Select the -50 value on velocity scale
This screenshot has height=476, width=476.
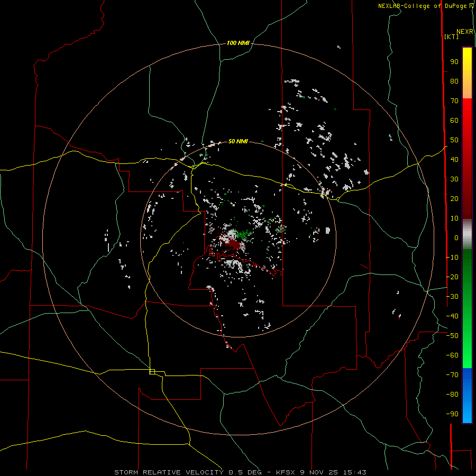[452, 336]
